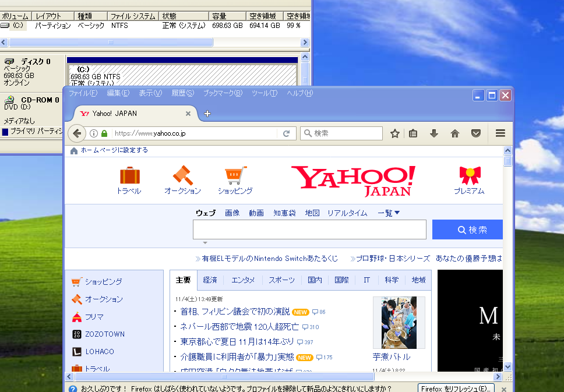Click the トラベル suitcase icon at top
The width and height of the screenshot is (564, 392).
tap(129, 175)
